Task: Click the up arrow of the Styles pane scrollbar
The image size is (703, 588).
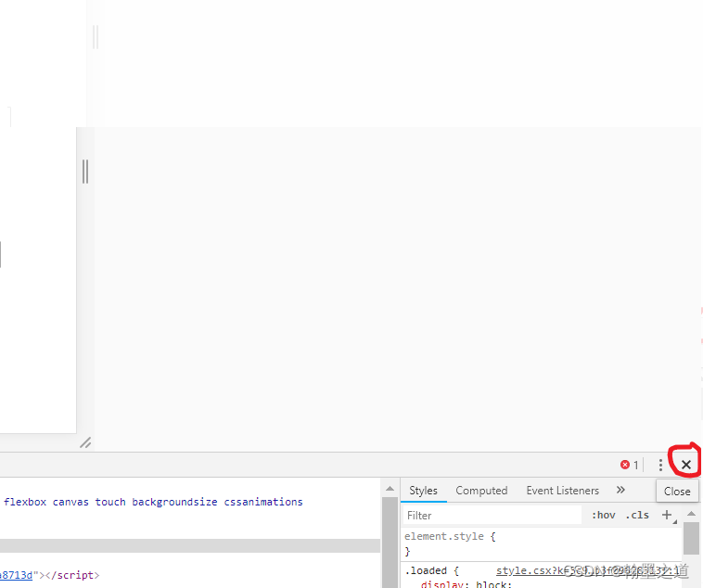Action: 691,514
